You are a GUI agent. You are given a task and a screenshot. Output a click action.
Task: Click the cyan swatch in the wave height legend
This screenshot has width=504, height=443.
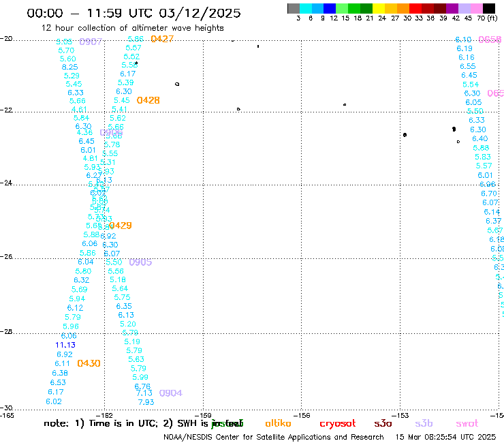306,8
